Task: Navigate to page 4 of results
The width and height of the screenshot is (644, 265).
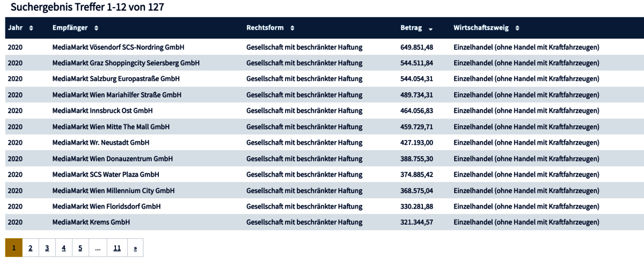Action: coord(63,248)
